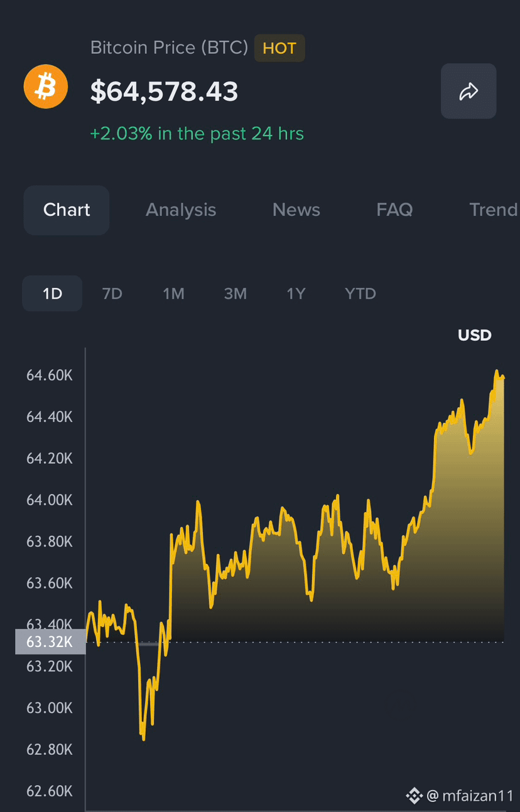Open the share arrow button
This screenshot has height=812, width=520.
tap(469, 91)
